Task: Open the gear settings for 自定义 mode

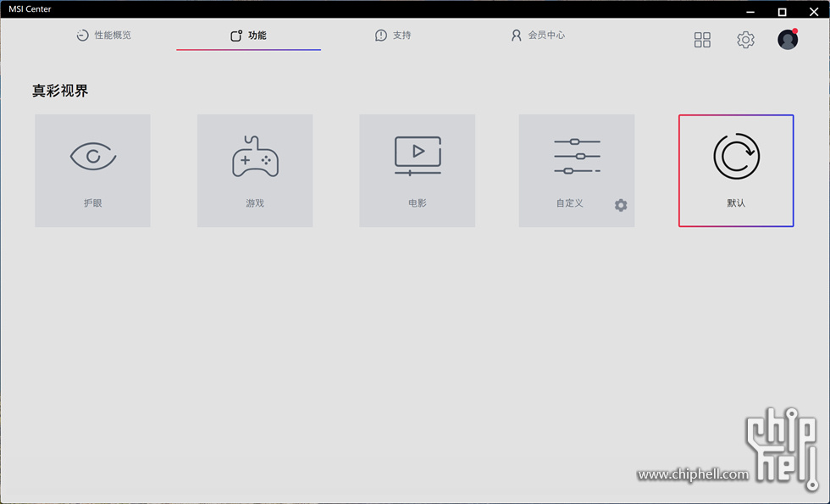Action: (x=621, y=205)
